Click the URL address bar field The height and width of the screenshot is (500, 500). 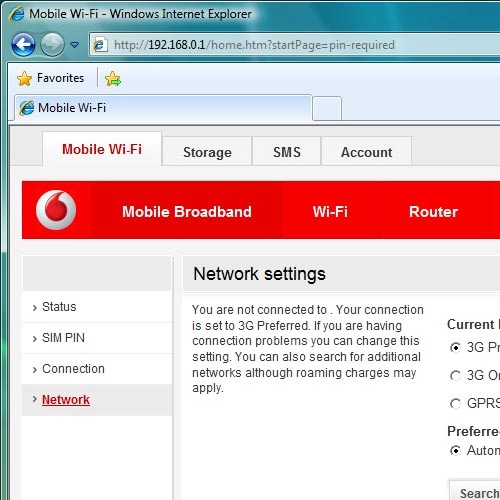pos(300,45)
